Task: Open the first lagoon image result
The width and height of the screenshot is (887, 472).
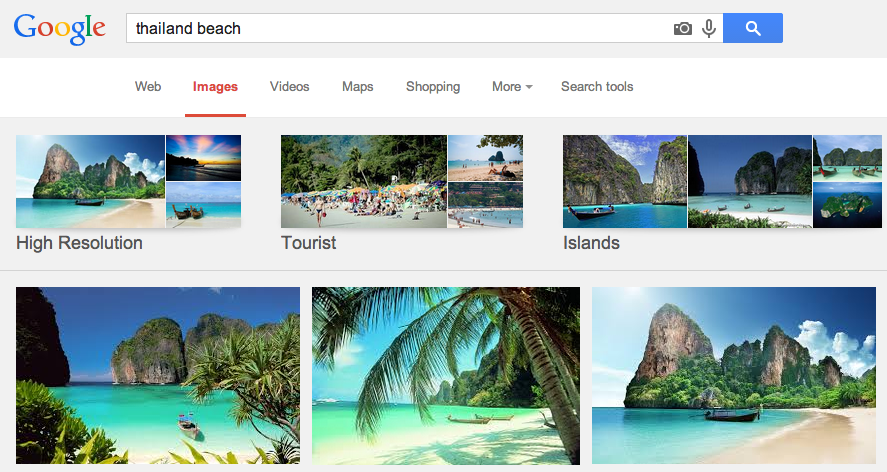Action: (158, 375)
